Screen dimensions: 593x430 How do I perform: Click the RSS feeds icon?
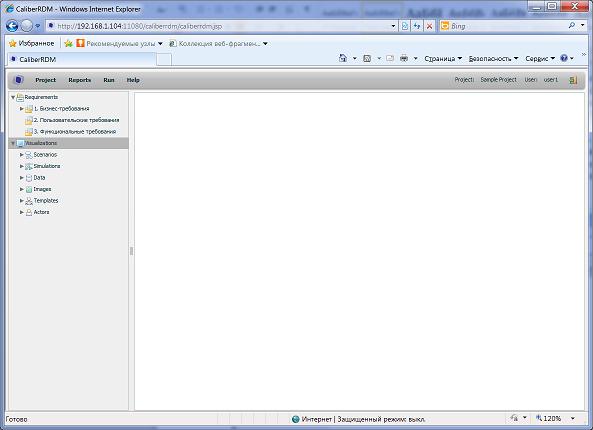pos(367,58)
